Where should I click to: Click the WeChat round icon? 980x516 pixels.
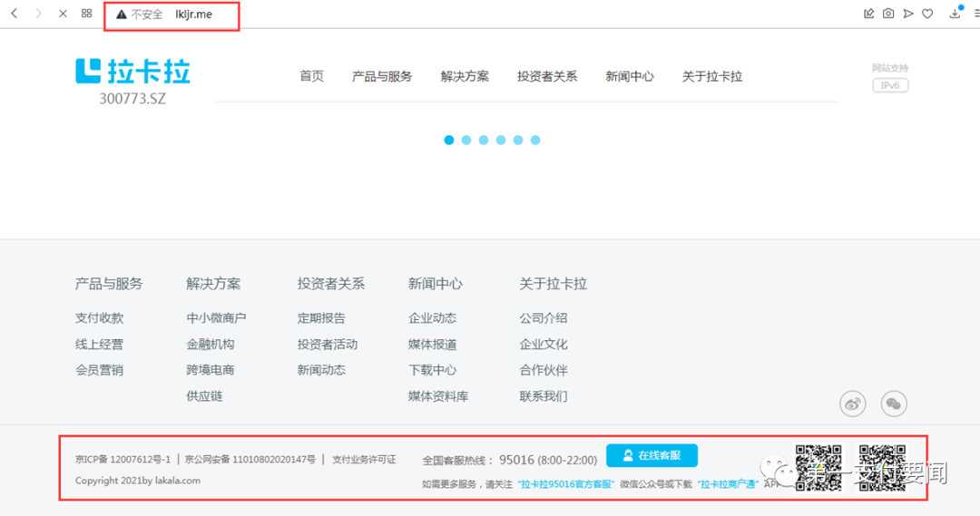(894, 404)
